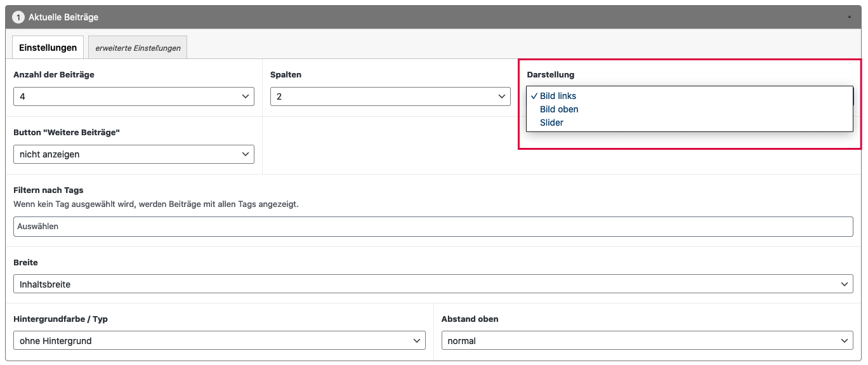Click the number 1 badge in header
This screenshot has width=868, height=365.
tap(18, 17)
